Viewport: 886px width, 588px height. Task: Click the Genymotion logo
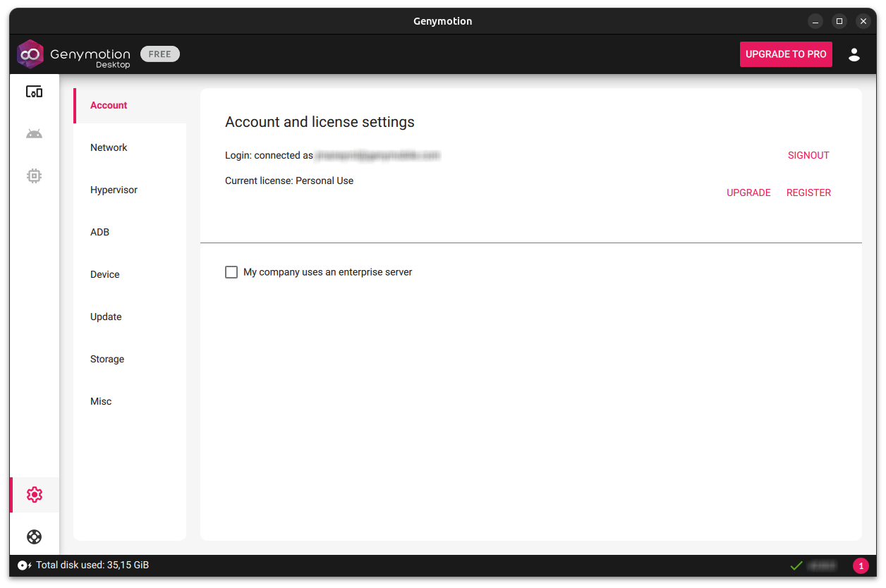(30, 54)
